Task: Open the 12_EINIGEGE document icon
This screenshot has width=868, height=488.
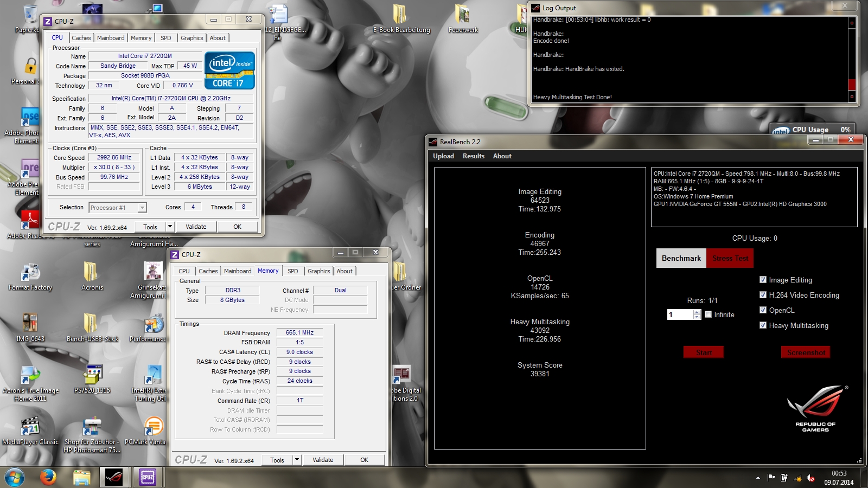Action: pos(279,21)
